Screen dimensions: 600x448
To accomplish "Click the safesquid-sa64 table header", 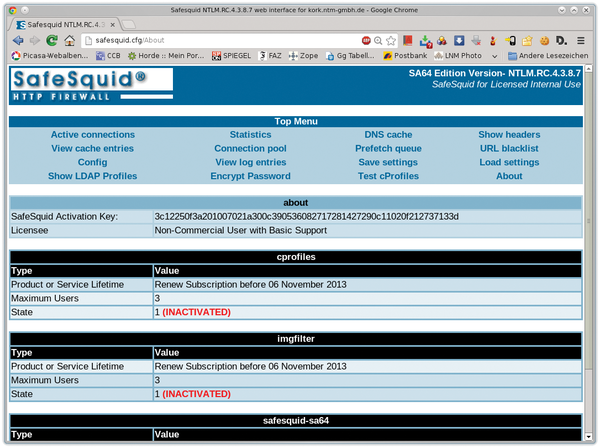I will pyautogui.click(x=295, y=421).
